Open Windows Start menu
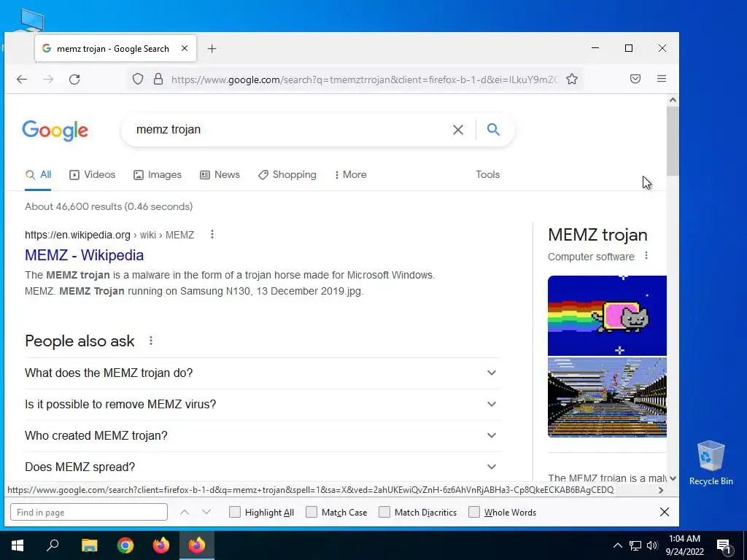Viewport: 747px width, 560px height. (x=18, y=545)
